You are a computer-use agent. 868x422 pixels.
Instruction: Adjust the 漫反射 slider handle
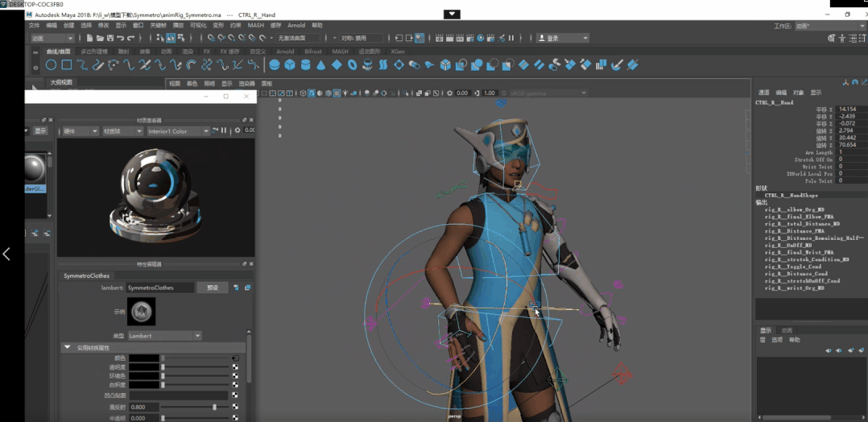(x=214, y=407)
